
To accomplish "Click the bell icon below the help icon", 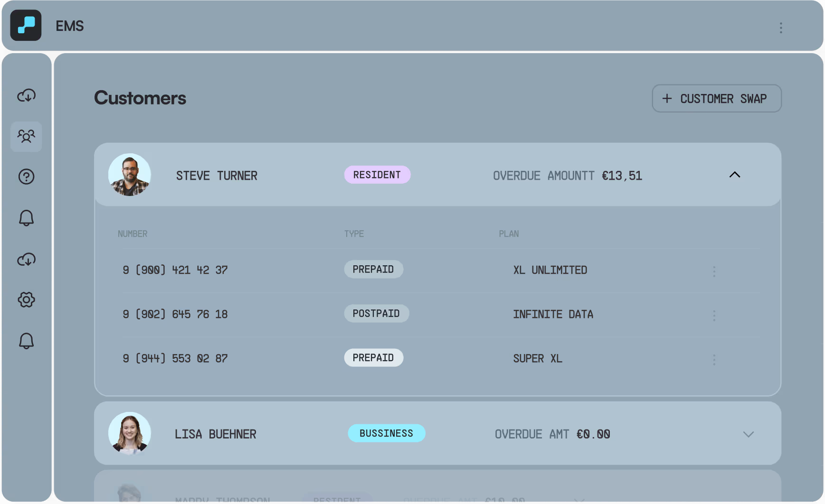I will point(26,218).
